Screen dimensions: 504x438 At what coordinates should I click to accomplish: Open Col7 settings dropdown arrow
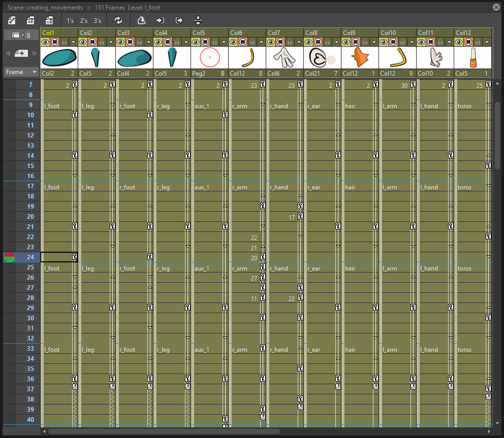coord(299,42)
